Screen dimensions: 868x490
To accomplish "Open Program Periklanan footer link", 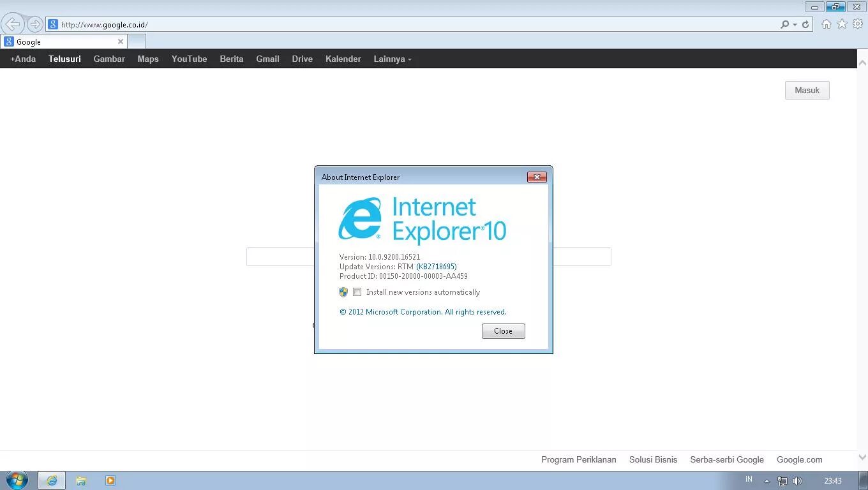I will click(x=579, y=459).
